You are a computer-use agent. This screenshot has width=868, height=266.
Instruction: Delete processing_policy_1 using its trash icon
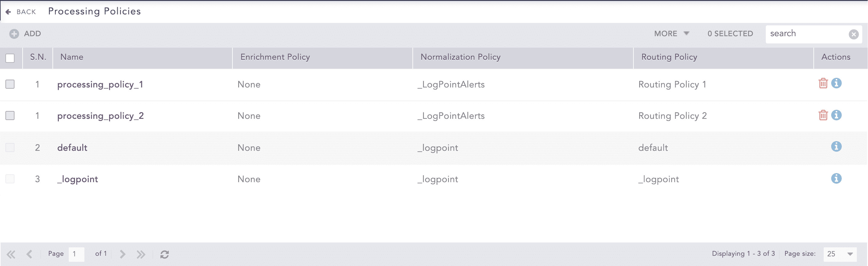pos(823,83)
